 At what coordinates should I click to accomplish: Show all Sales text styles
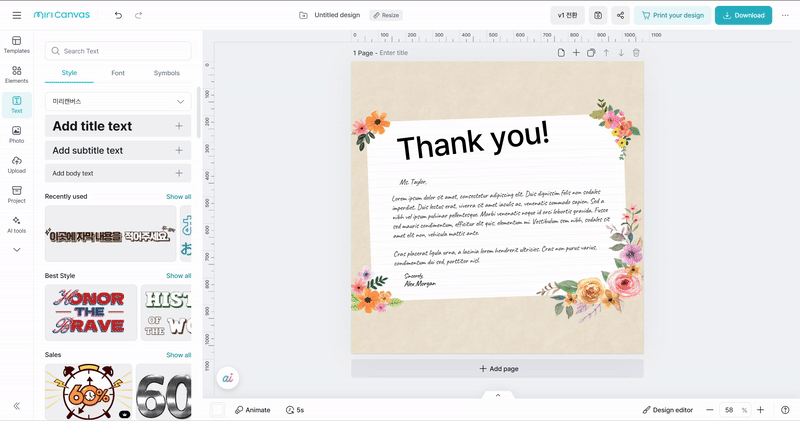(179, 355)
